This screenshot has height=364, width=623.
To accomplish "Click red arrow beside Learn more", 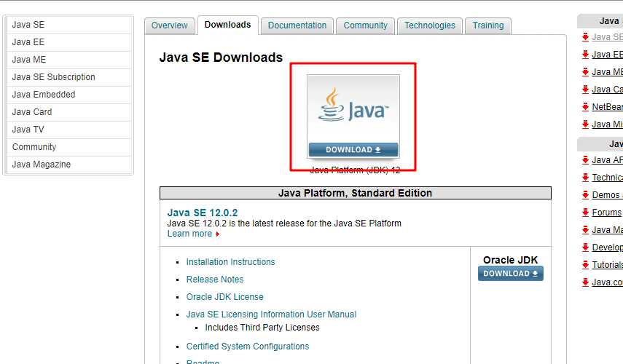I will 217,234.
